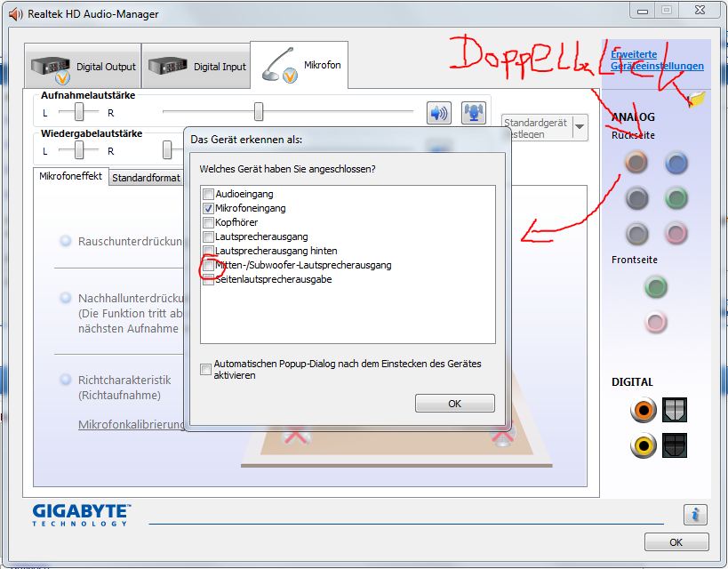This screenshot has height=569, width=728.
Task: Click the GIGABYTE Technology logo
Action: [81, 515]
